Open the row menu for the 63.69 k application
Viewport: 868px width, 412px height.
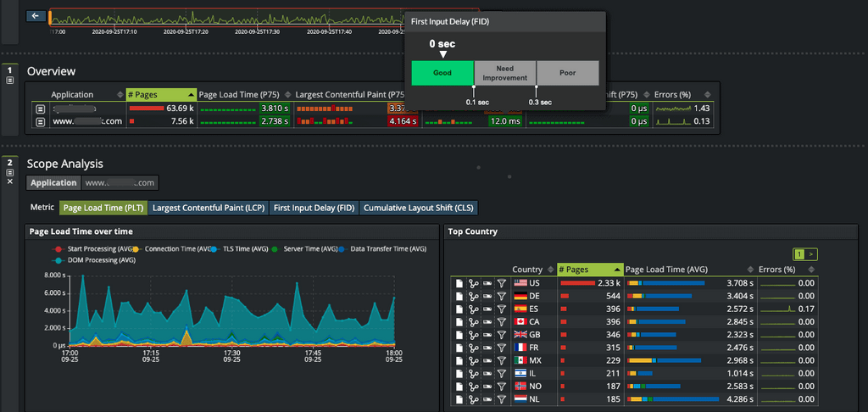pyautogui.click(x=41, y=109)
